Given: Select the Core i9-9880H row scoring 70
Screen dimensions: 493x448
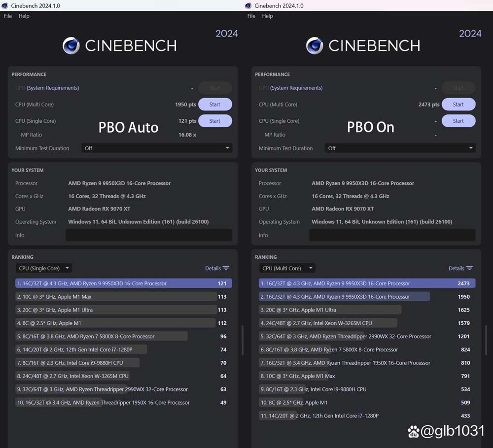Looking at the screenshot, I should coord(124,362).
